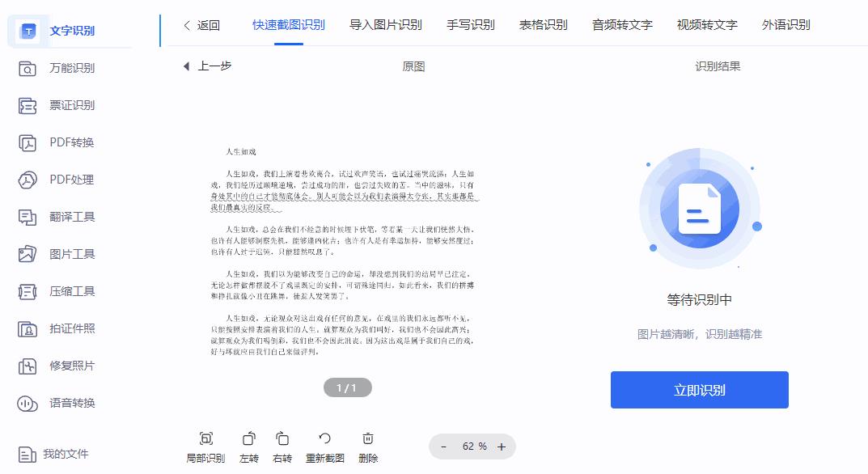Switch to the 手写识别 tab
Viewport: 868px width, 474px height.
click(470, 25)
